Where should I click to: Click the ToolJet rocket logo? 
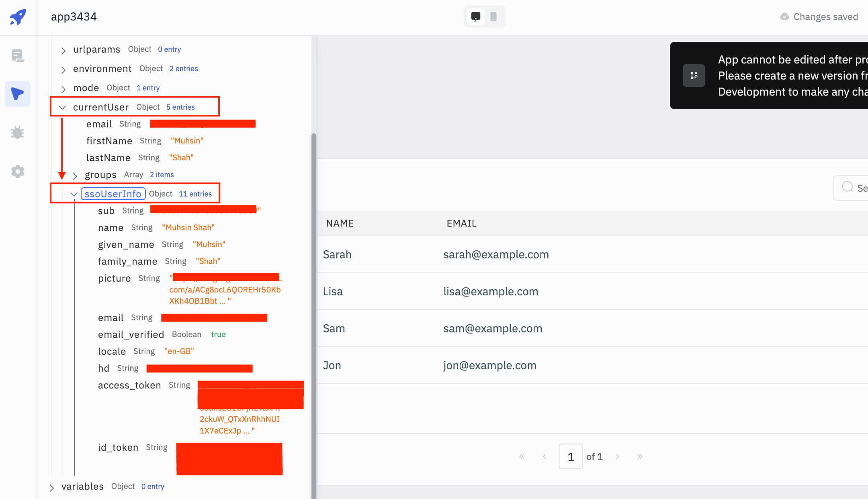(x=18, y=17)
